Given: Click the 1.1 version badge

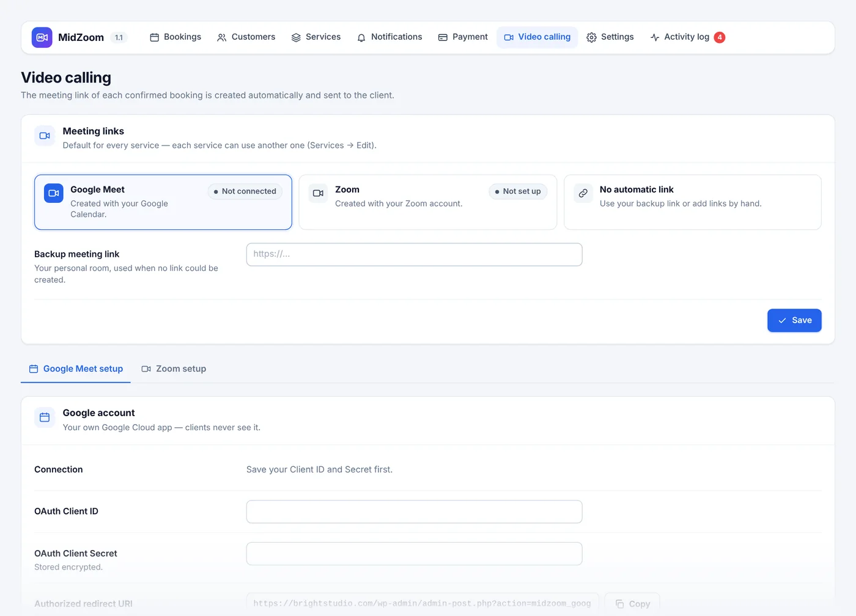Looking at the screenshot, I should tap(119, 37).
